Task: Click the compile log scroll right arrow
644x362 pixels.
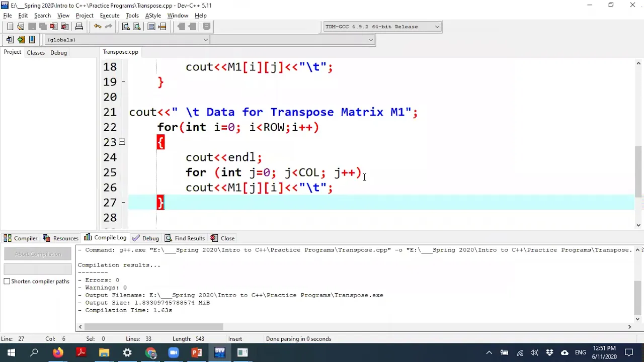Action: 629,327
